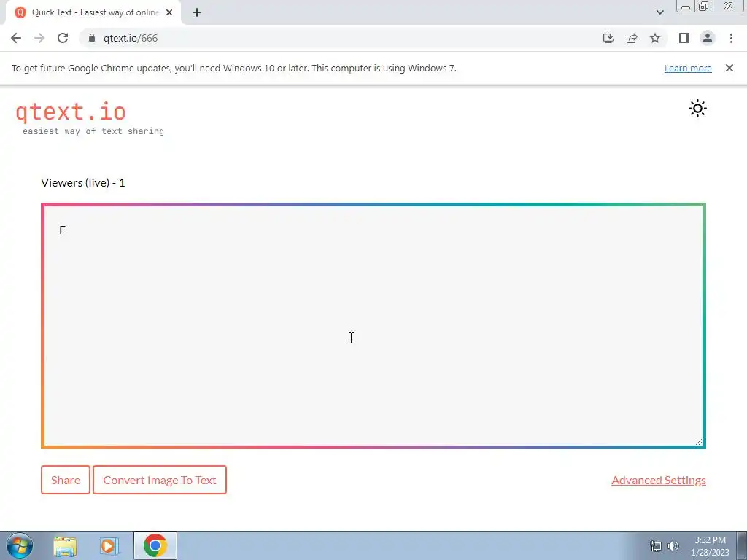Close the Quick Text tab
The image size is (747, 560).
click(169, 12)
